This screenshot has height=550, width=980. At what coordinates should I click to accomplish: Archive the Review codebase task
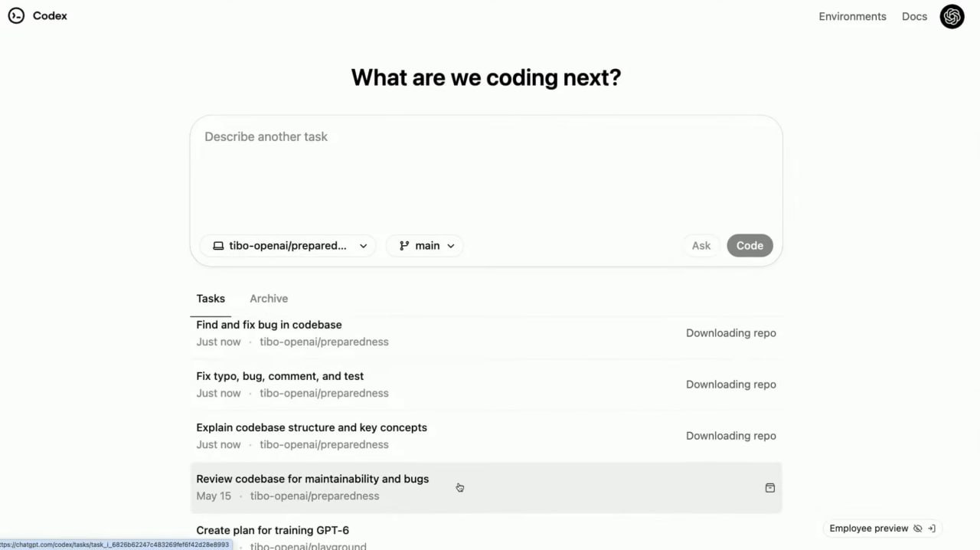click(769, 488)
